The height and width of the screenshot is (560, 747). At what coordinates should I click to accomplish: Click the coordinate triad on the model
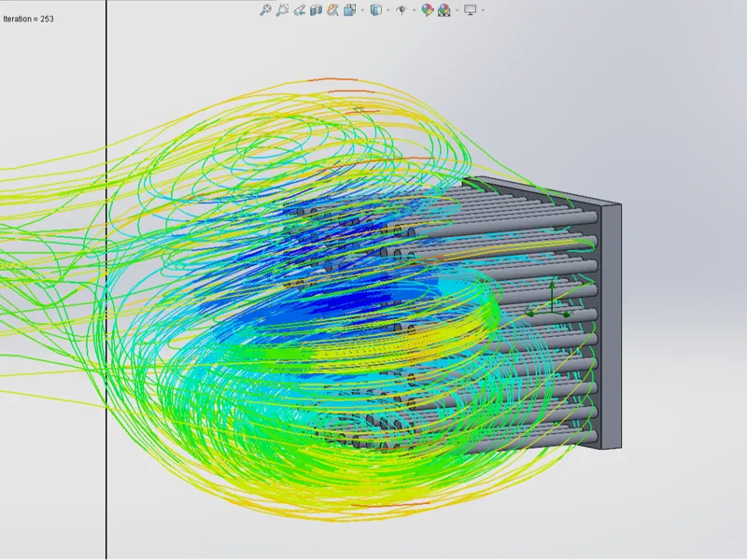[x=550, y=300]
